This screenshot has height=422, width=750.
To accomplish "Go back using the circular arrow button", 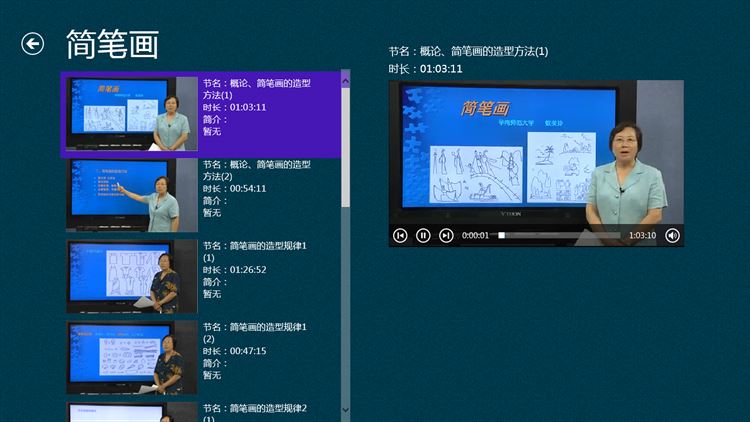I will point(33,44).
